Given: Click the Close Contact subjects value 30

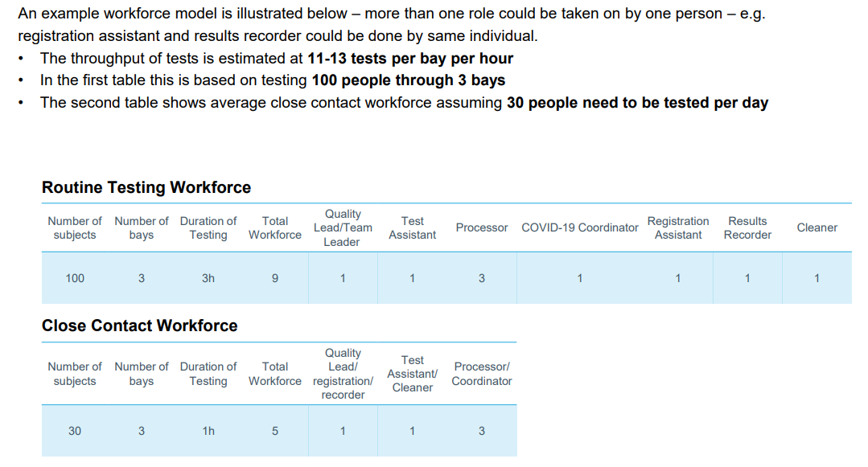Looking at the screenshot, I should 75,431.
